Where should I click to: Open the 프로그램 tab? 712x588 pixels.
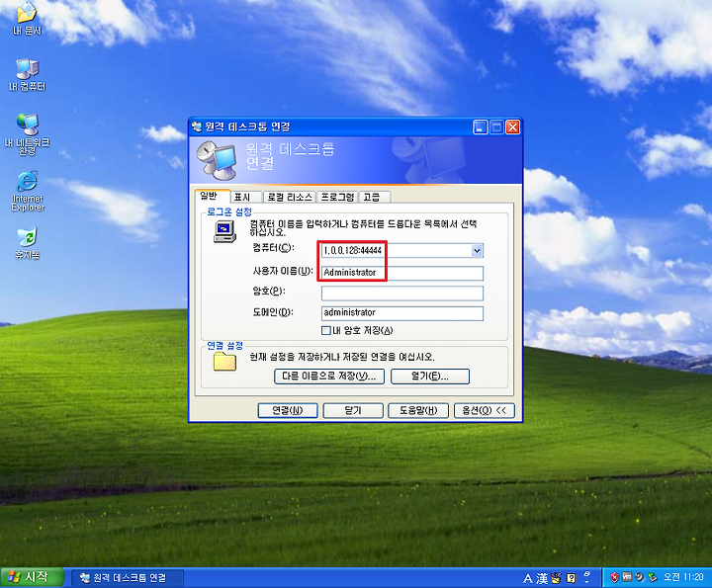click(x=337, y=198)
